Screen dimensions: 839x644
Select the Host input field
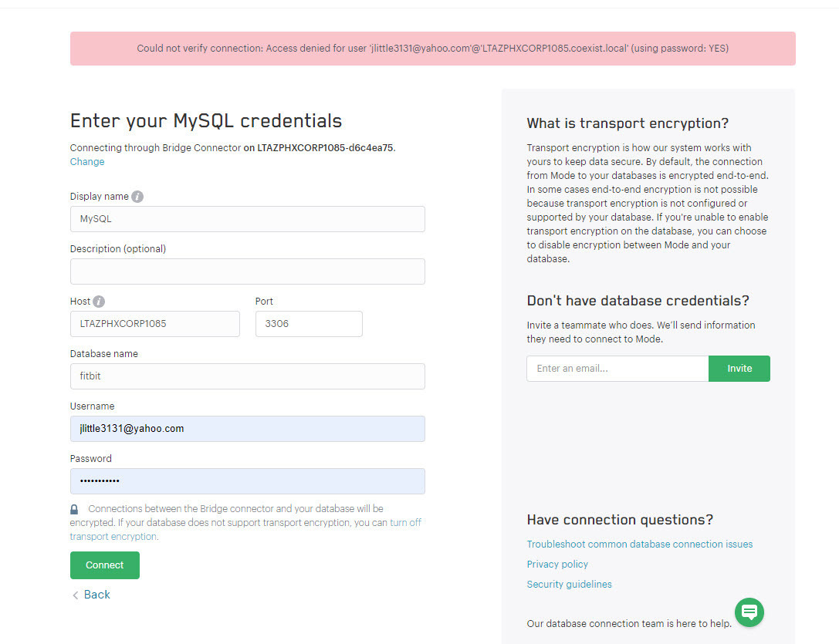(155, 324)
